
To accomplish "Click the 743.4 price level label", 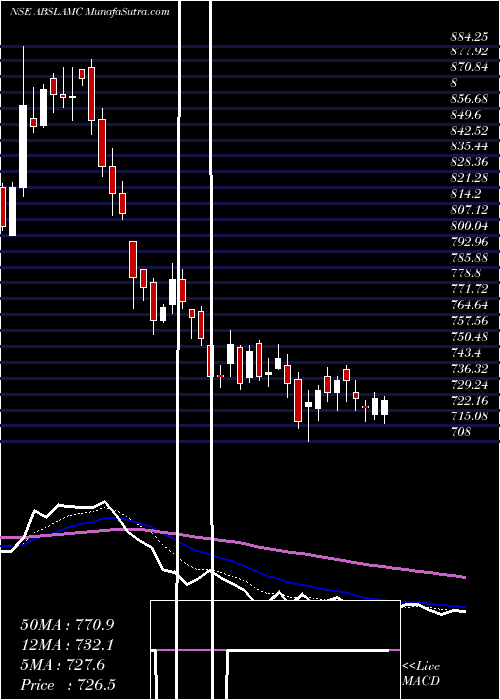I will pos(466,352).
